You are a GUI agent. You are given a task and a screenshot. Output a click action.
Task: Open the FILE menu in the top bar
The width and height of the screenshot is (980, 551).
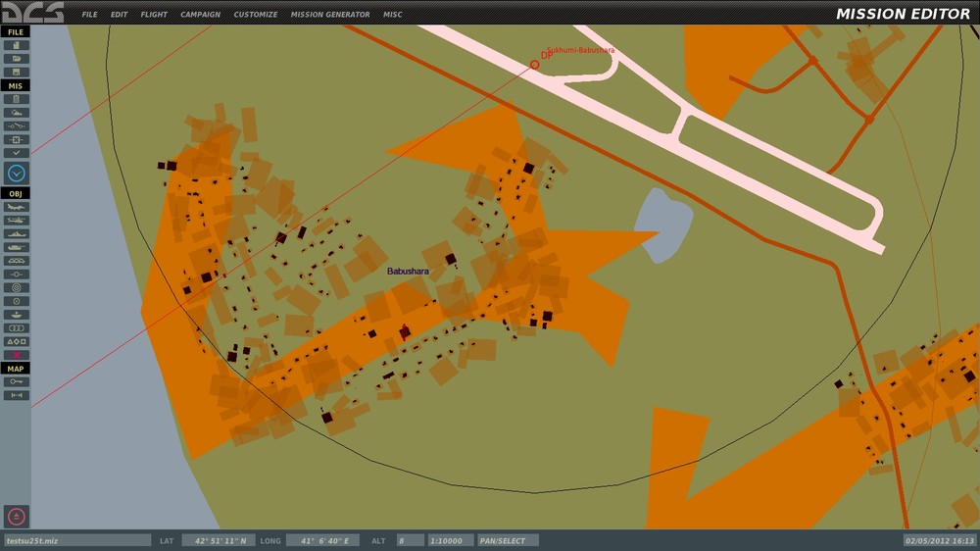coord(89,15)
